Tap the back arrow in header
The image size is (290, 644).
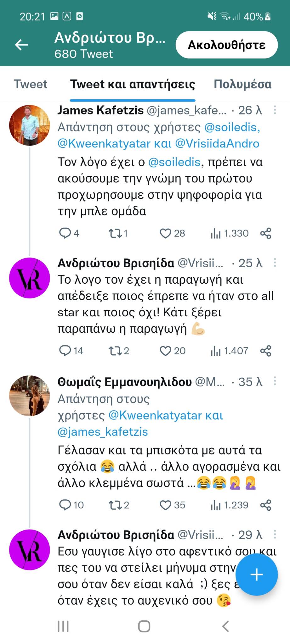click(22, 45)
